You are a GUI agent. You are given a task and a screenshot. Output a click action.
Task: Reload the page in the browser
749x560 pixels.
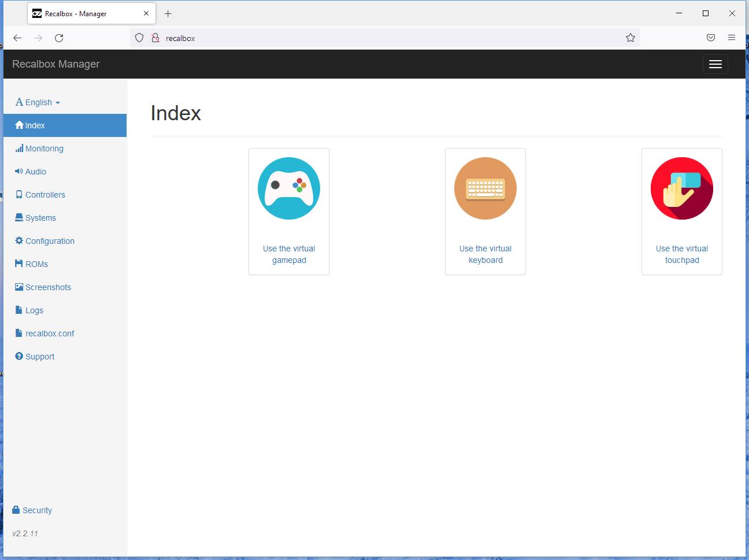59,38
